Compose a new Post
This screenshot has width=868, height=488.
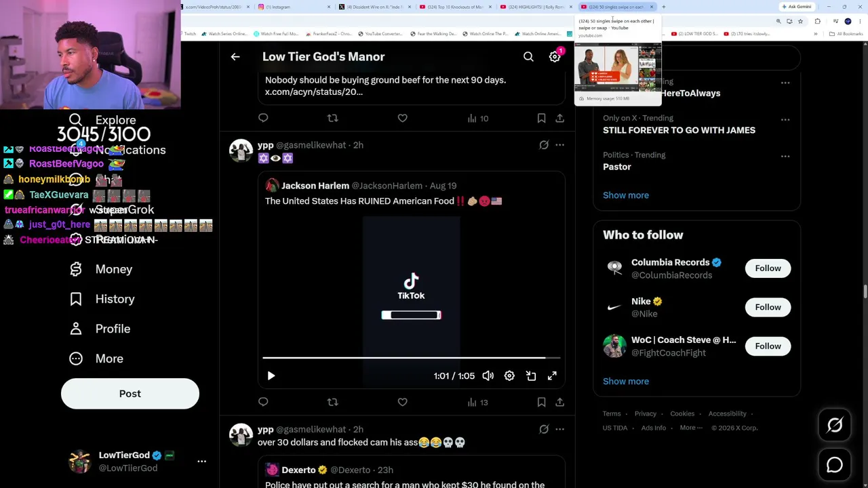coord(130,394)
